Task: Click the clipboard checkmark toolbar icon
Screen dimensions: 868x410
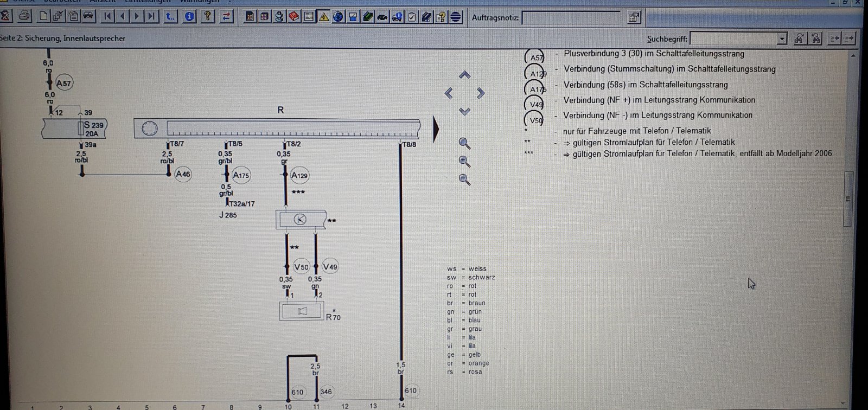Action: pos(412,17)
